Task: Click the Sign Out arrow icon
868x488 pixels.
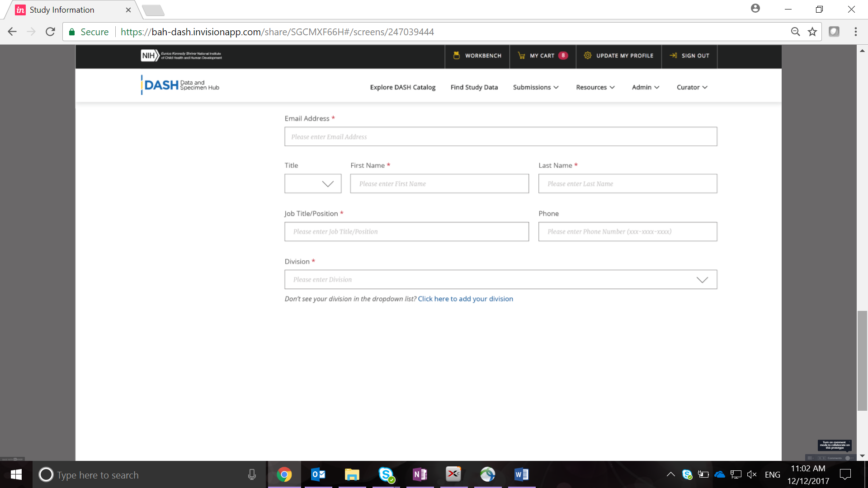Action: tap(673, 56)
